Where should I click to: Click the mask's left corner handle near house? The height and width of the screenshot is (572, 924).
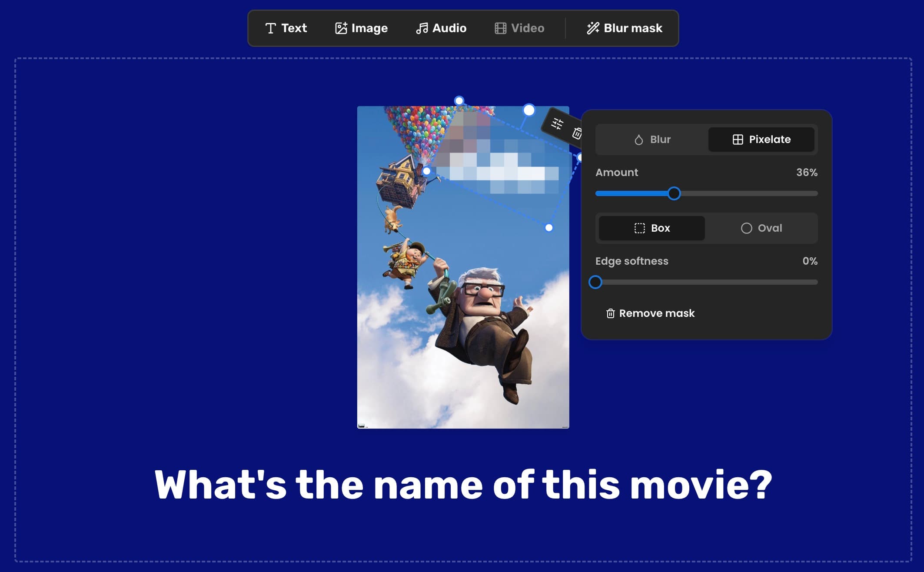[x=427, y=171]
